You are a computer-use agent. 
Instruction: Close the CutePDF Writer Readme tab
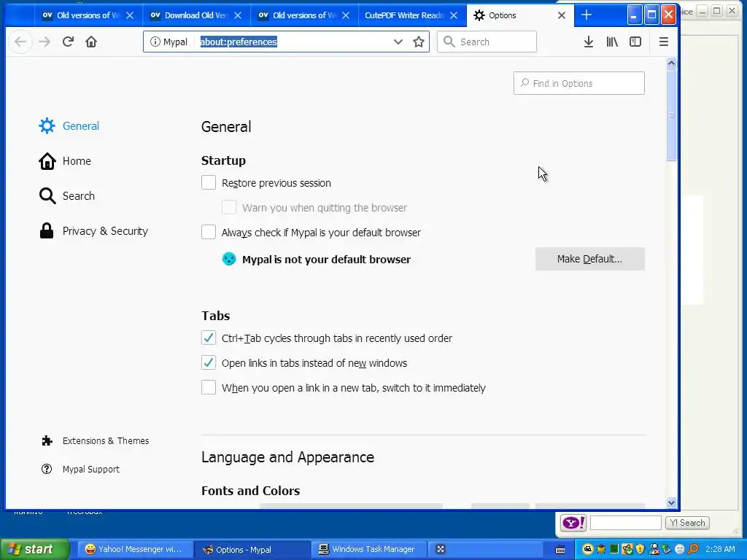pyautogui.click(x=454, y=15)
